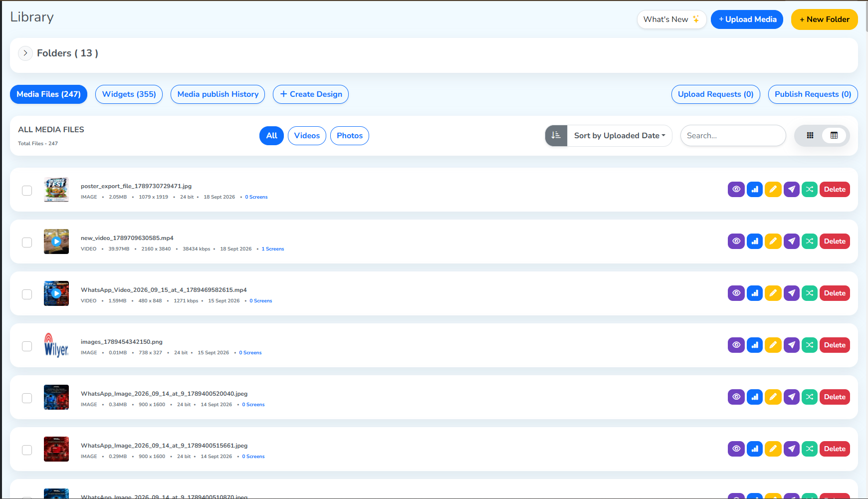Screen dimensions: 868x499
Task: Delete poster_export_file_1789730729471.jpg
Action: 835,189
